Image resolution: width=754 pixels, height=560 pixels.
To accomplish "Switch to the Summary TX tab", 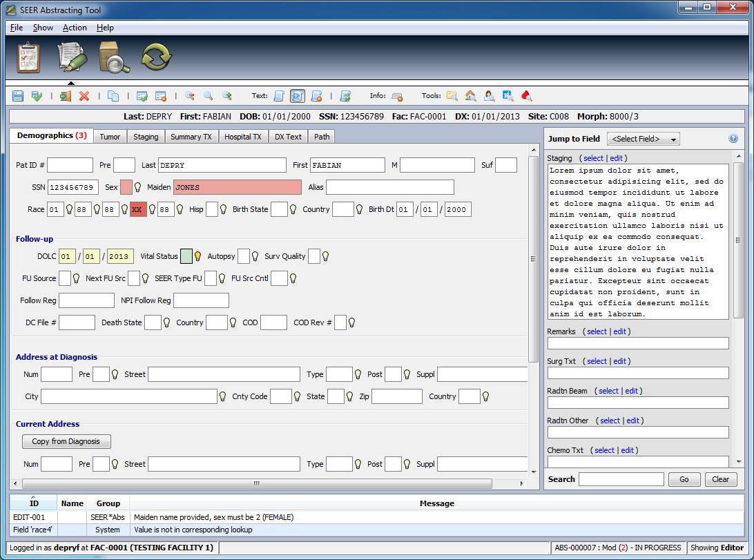I will click(191, 137).
